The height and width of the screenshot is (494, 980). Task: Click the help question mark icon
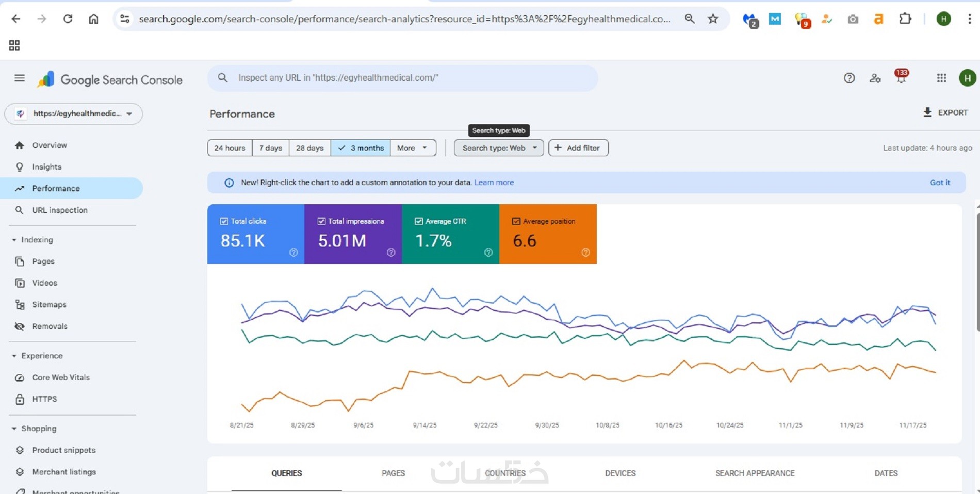coord(849,78)
